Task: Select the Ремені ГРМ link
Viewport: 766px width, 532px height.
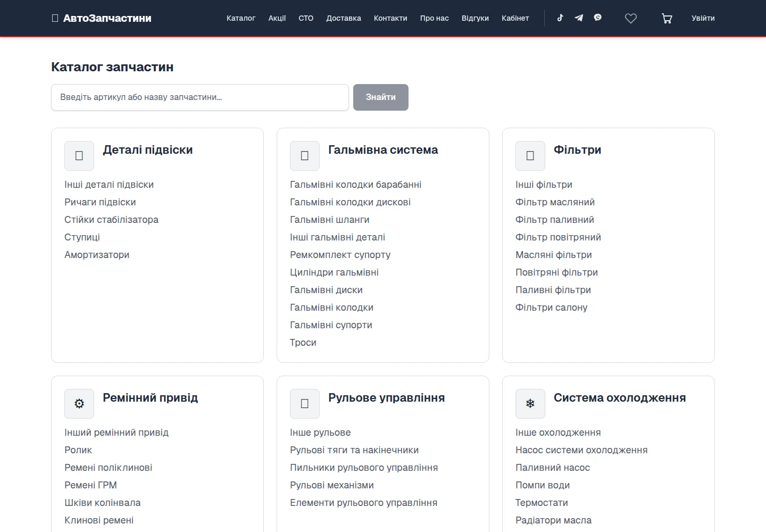Action: 90,485
